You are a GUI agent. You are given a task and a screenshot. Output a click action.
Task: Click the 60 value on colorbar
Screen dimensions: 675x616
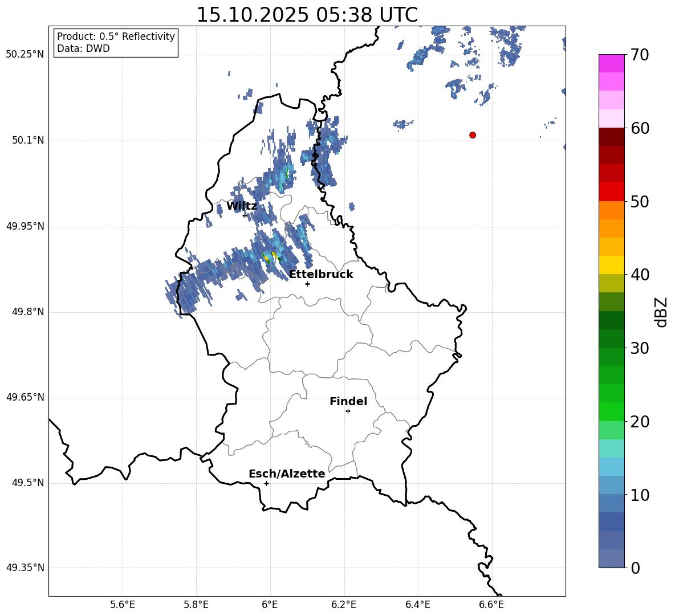click(640, 128)
